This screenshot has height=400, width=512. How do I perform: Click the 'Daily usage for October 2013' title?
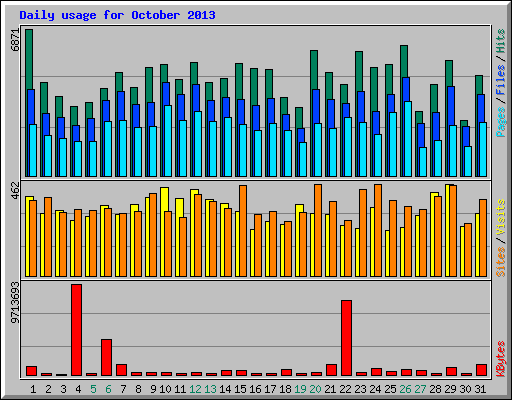(x=117, y=15)
